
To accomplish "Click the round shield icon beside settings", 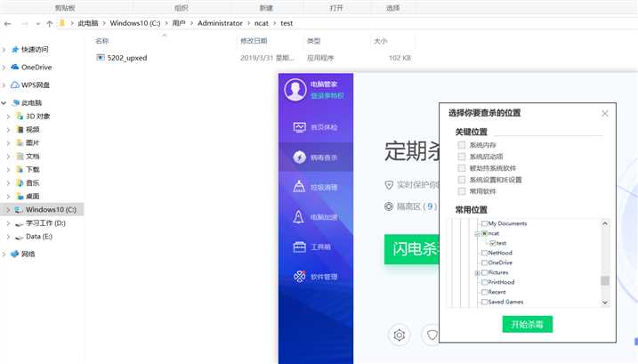I will coord(432,336).
